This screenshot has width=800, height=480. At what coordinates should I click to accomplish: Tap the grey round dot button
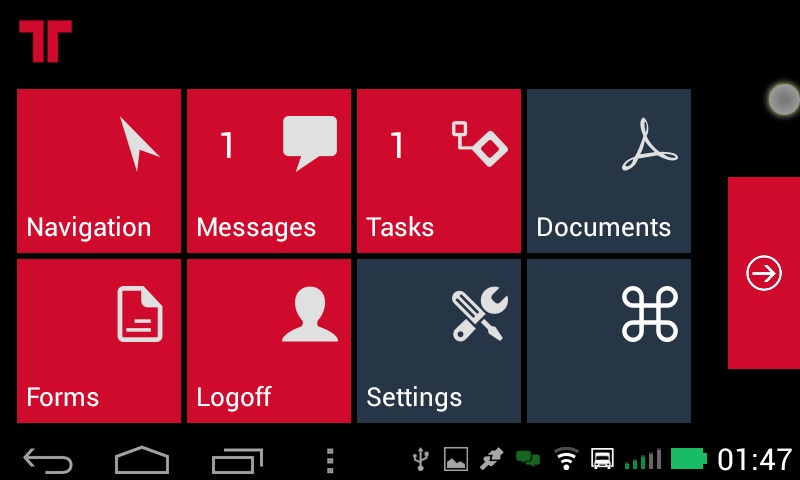[x=784, y=99]
